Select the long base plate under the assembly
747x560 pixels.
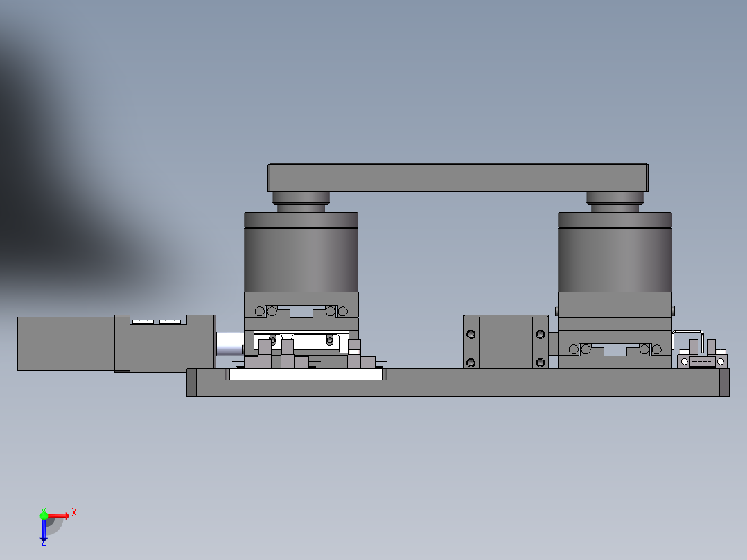[458, 383]
